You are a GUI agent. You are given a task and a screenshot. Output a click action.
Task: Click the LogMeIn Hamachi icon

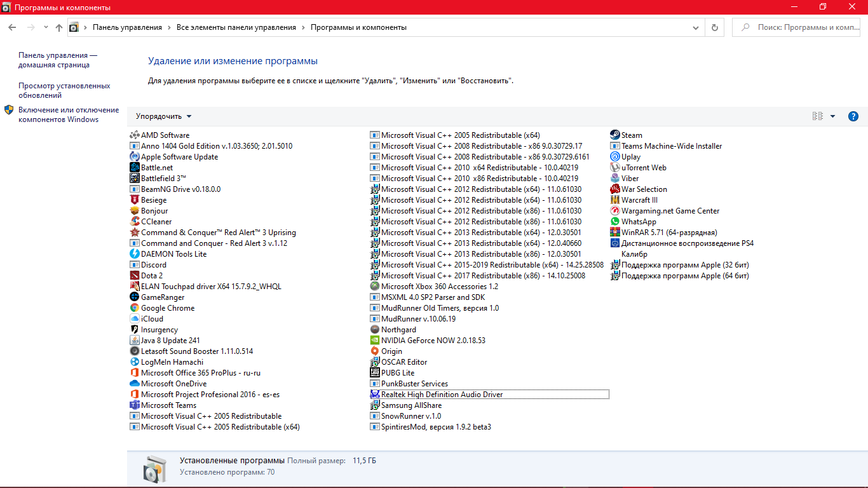click(134, 362)
